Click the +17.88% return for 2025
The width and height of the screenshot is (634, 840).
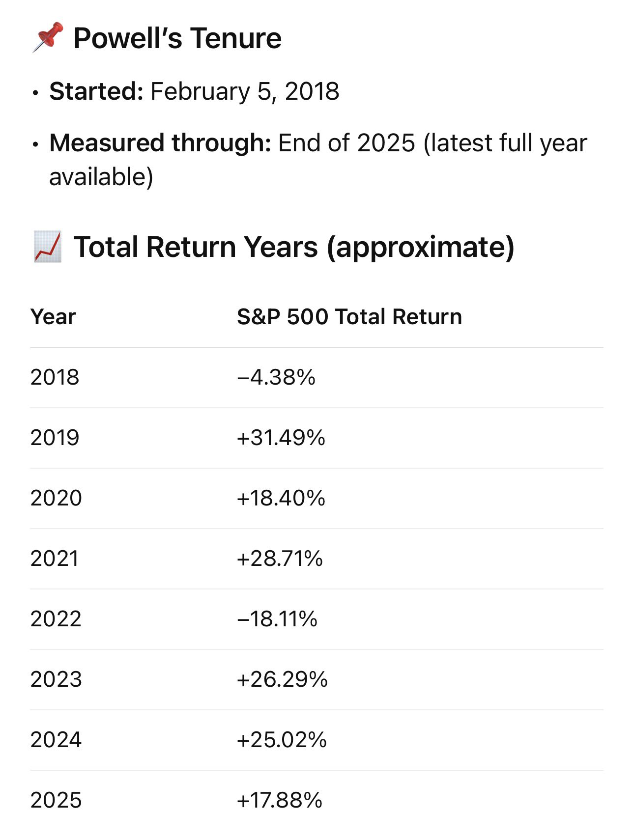click(x=279, y=800)
